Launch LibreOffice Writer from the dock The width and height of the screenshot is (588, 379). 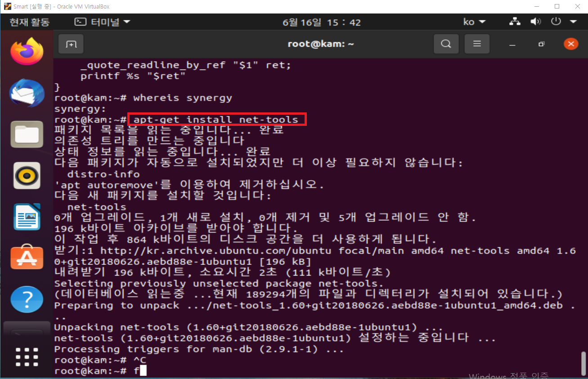pos(27,217)
